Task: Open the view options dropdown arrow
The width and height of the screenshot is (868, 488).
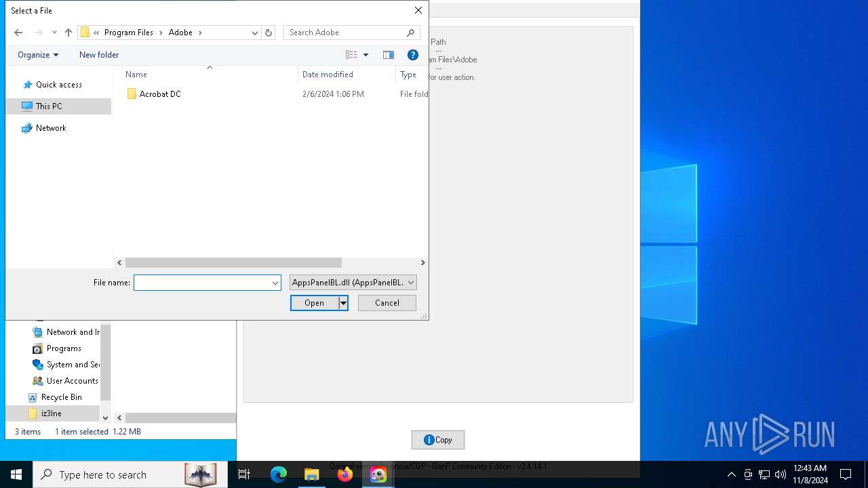Action: [366, 55]
